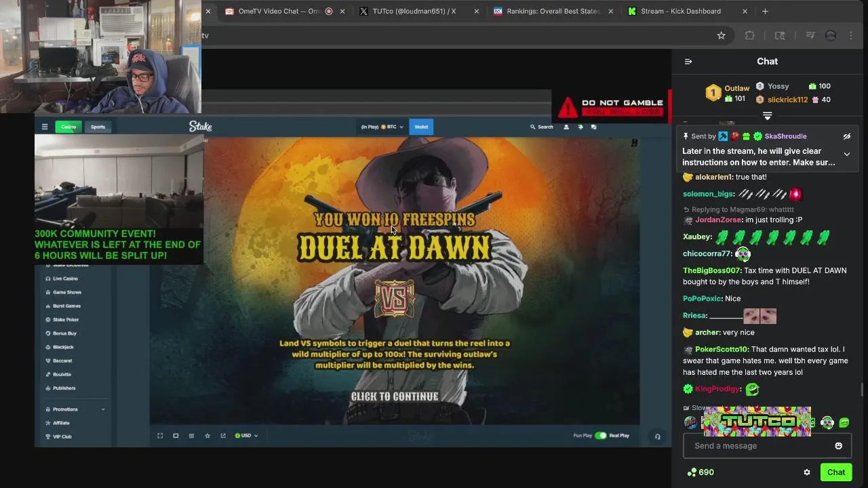Open Baccarat category
Viewport: 868px width, 488px height.
pos(62,361)
